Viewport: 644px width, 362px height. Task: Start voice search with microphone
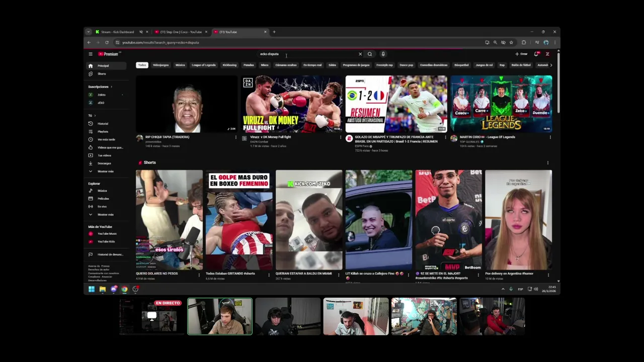pos(383,54)
